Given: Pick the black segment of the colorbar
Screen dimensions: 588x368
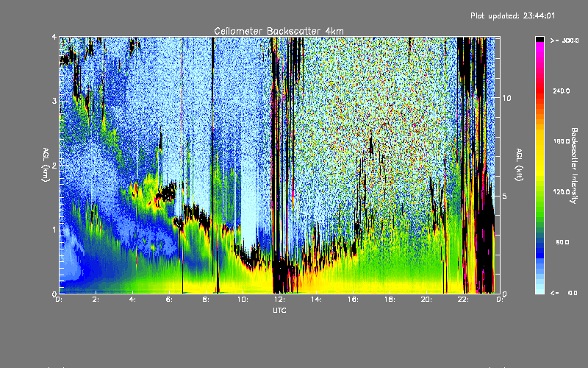Looking at the screenshot, I should pyautogui.click(x=539, y=39).
